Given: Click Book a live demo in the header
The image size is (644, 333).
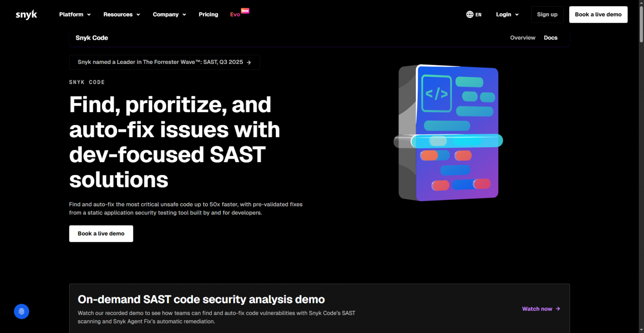Looking at the screenshot, I should [x=598, y=14].
